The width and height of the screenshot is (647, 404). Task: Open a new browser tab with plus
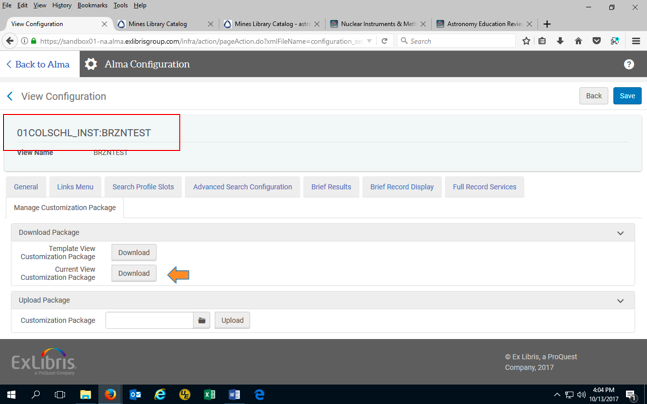point(547,24)
